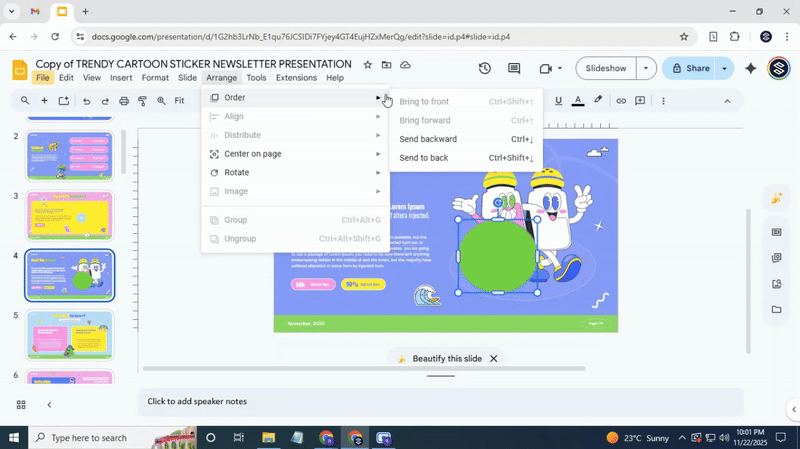The height and width of the screenshot is (449, 800).
Task: Star the presentation title
Action: 368,64
